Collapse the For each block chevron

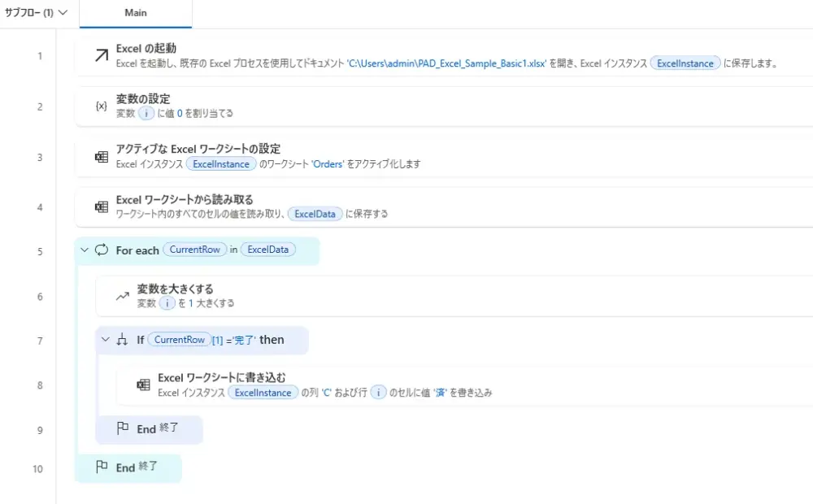coord(84,250)
